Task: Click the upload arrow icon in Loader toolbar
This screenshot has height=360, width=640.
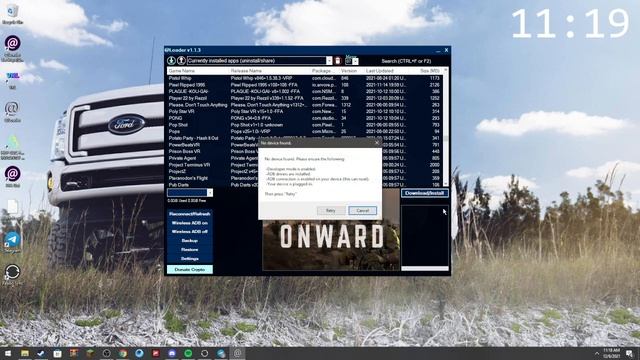Action: coord(181,61)
